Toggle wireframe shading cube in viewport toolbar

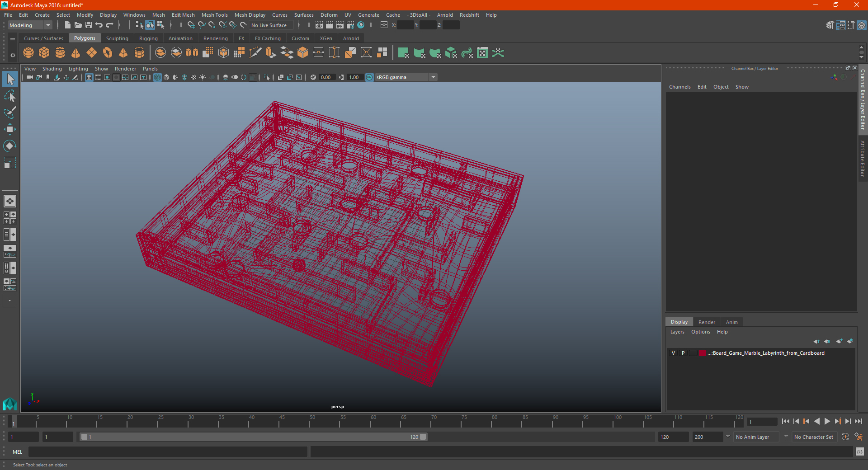click(157, 77)
